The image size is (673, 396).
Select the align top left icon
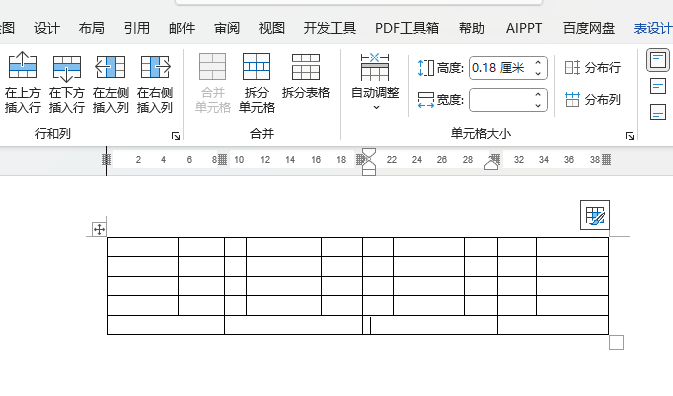coord(658,60)
